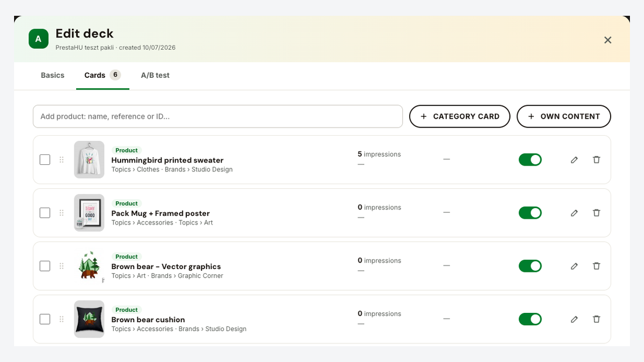Viewport: 644px width, 362px height.
Task: Grab drag handle of Brown bear cushion row
Action: (61, 319)
